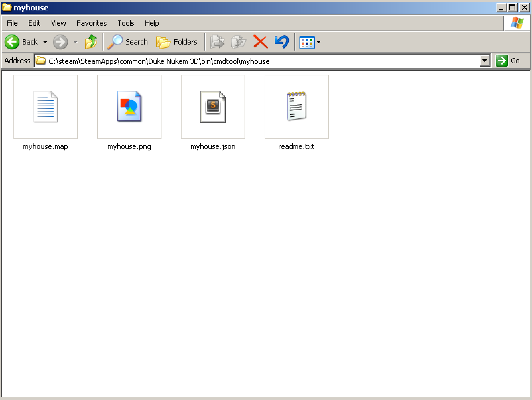Minimize the myhouse window
This screenshot has height=400, width=532.
click(x=501, y=7)
